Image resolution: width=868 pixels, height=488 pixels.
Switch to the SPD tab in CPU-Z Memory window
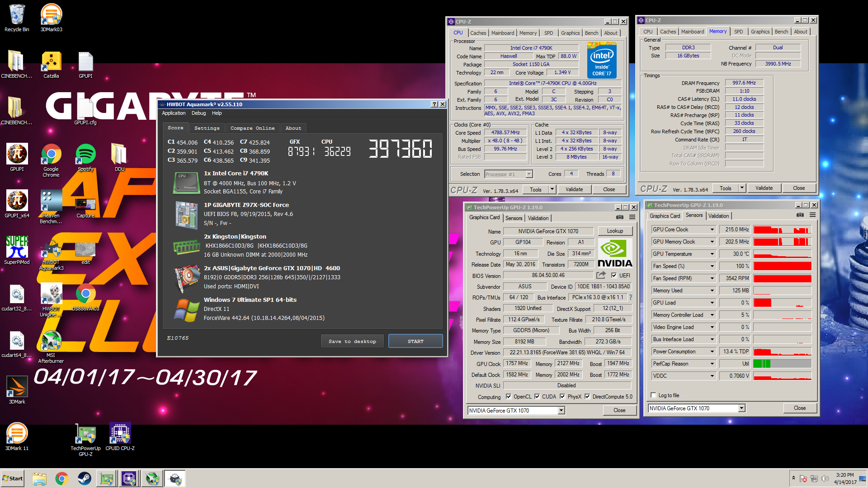738,32
